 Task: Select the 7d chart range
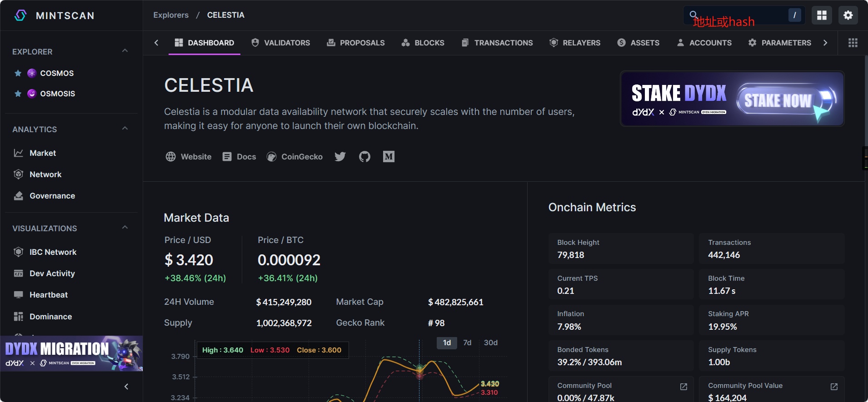[x=467, y=342]
